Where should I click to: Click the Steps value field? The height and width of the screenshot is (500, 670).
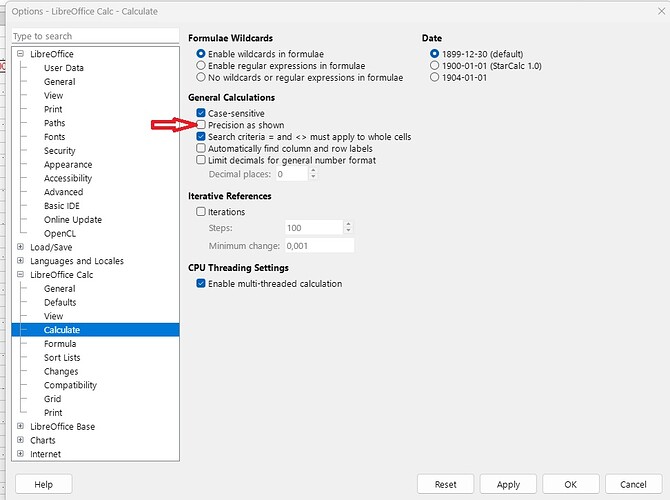pos(314,228)
